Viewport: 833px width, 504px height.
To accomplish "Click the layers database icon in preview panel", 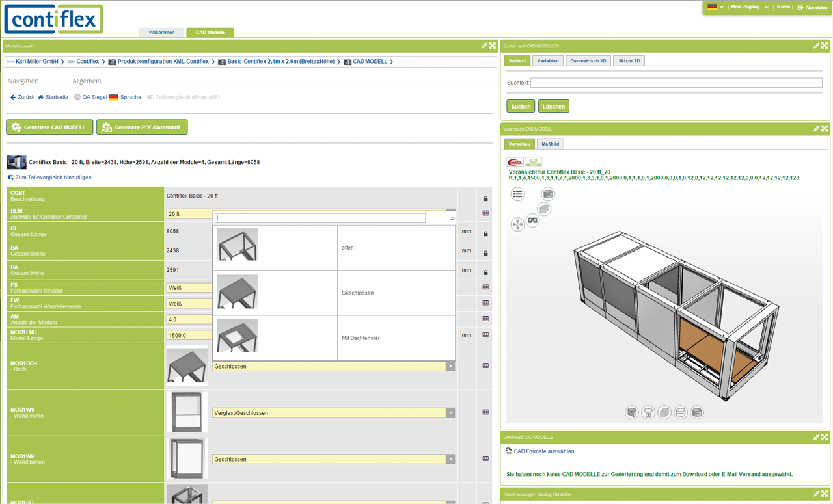I will click(548, 193).
